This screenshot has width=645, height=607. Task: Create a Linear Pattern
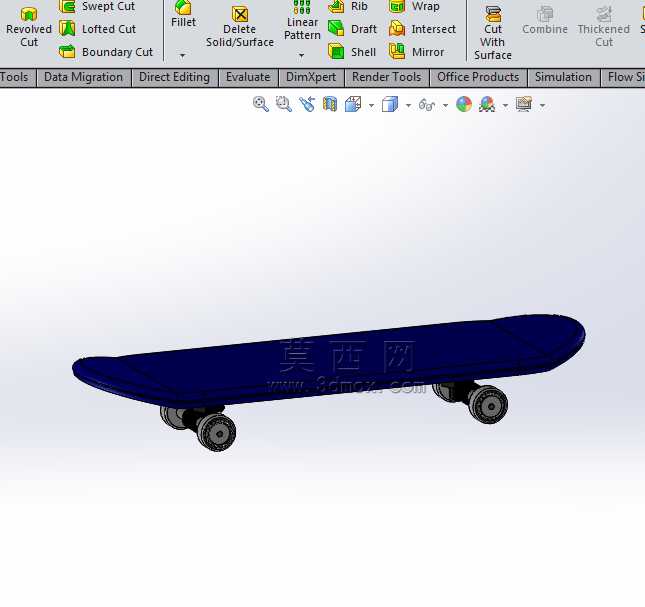[x=302, y=21]
